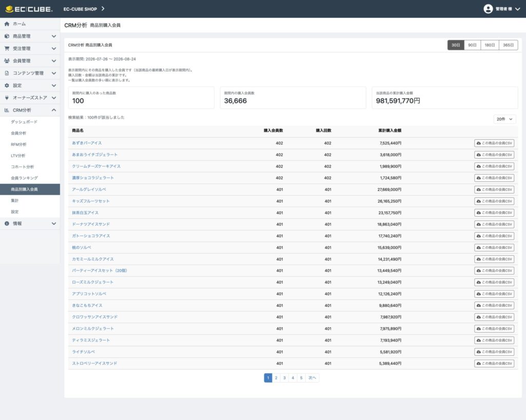Click the CRM分析 chart icon
Image resolution: width=526 pixels, height=420 pixels.
pos(7,110)
